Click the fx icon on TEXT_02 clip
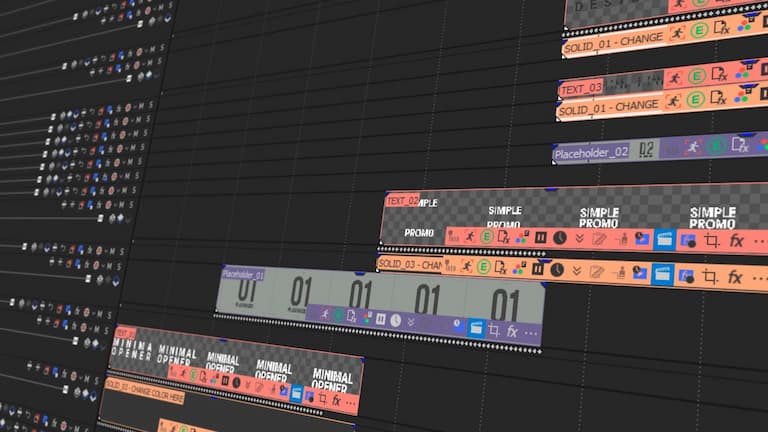Viewport: 768px width, 432px height. point(736,241)
